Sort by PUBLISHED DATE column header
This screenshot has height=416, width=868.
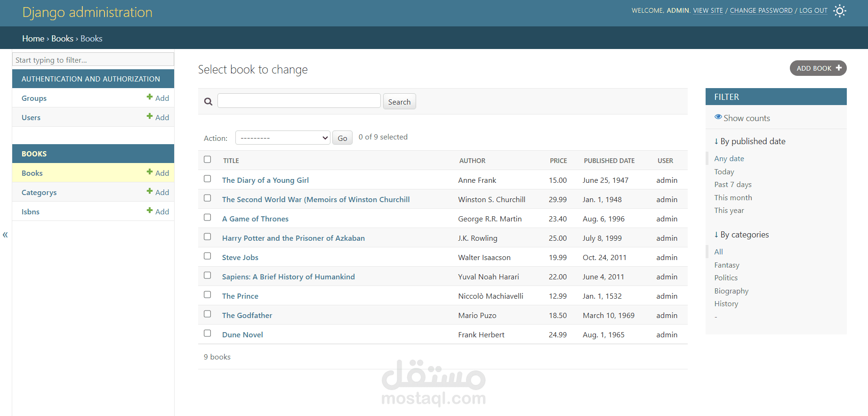(x=609, y=161)
